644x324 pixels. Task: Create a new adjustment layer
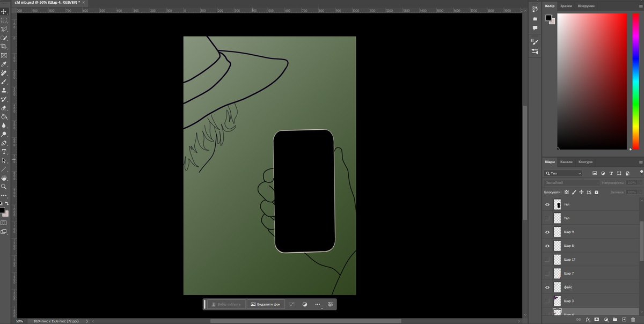click(x=606, y=320)
